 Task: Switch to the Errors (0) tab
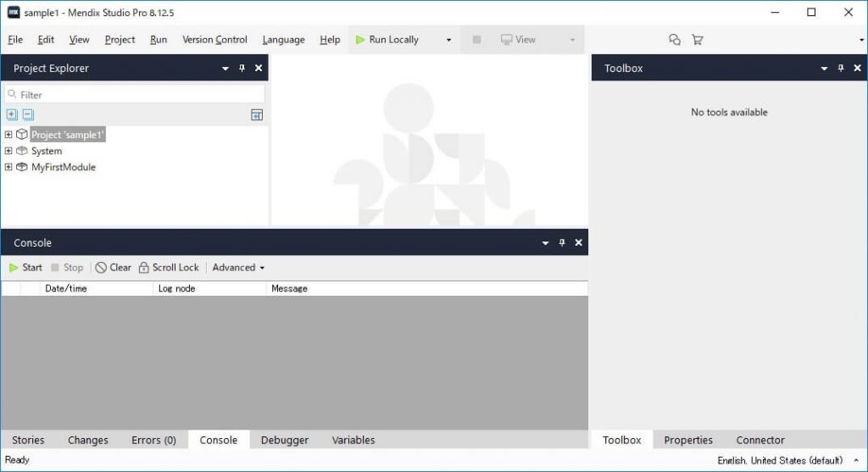153,440
